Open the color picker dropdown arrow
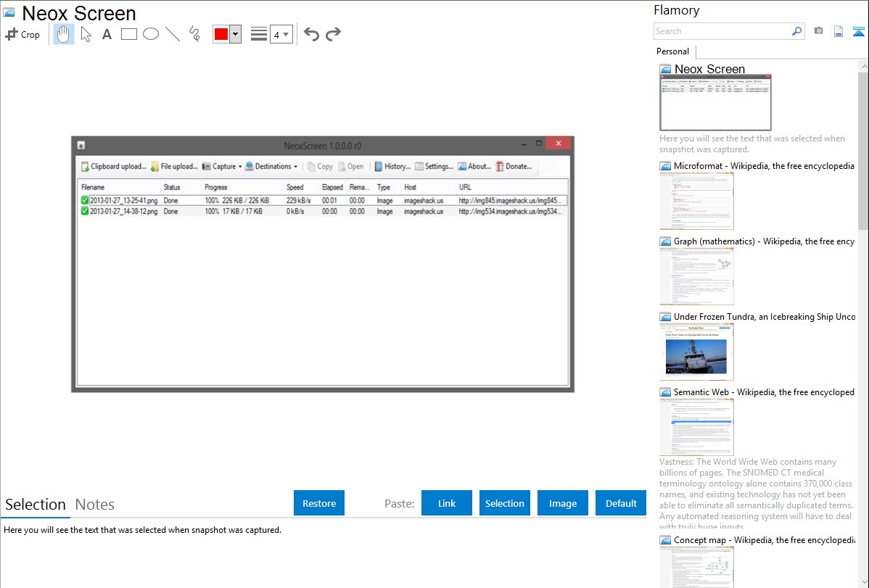869x588 pixels. pyautogui.click(x=236, y=34)
